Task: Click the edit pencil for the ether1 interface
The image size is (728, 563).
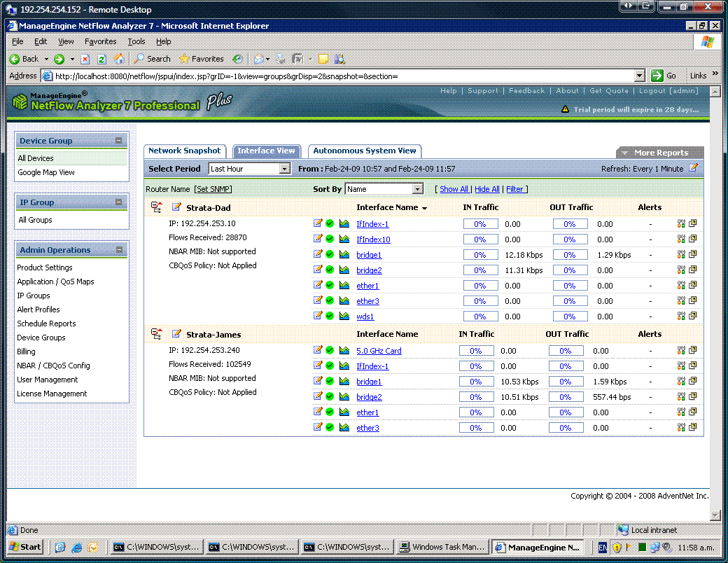Action: [318, 285]
